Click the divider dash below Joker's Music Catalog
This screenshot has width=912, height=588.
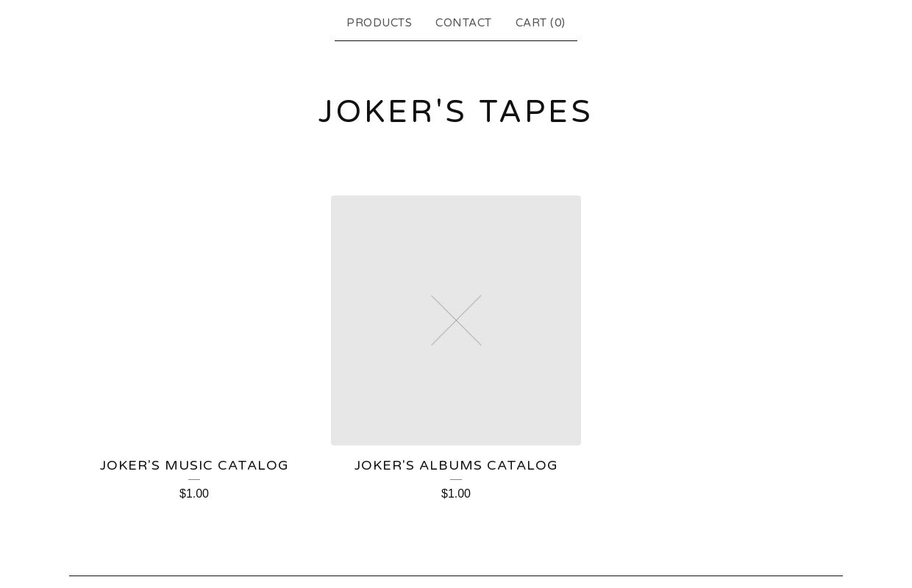194,479
